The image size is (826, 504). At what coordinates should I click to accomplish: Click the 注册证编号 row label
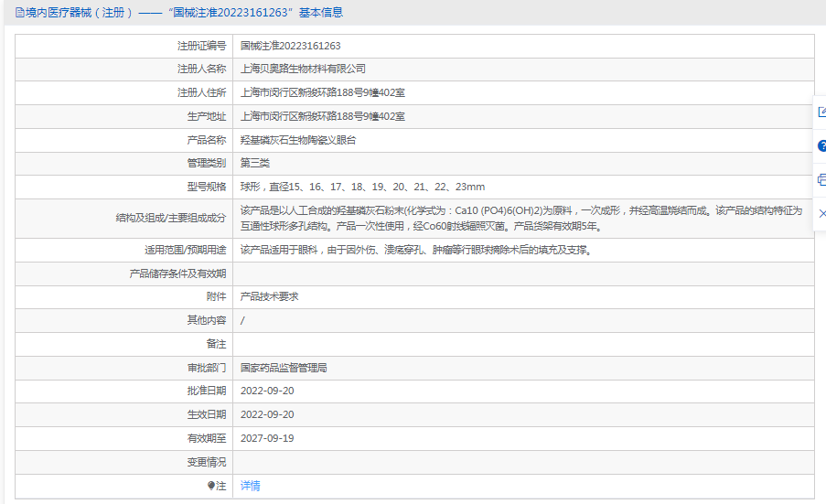coord(202,46)
